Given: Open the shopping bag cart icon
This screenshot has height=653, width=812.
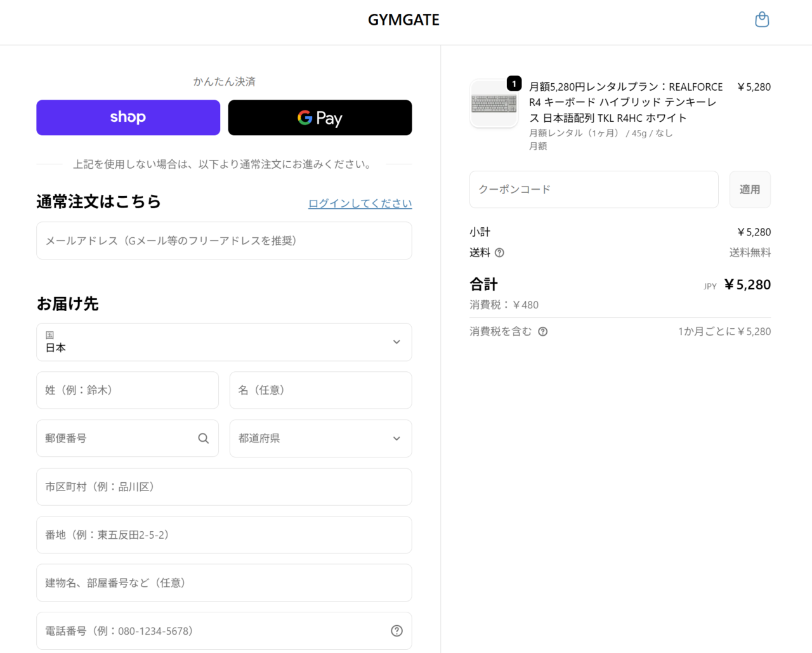Looking at the screenshot, I should pos(762,20).
